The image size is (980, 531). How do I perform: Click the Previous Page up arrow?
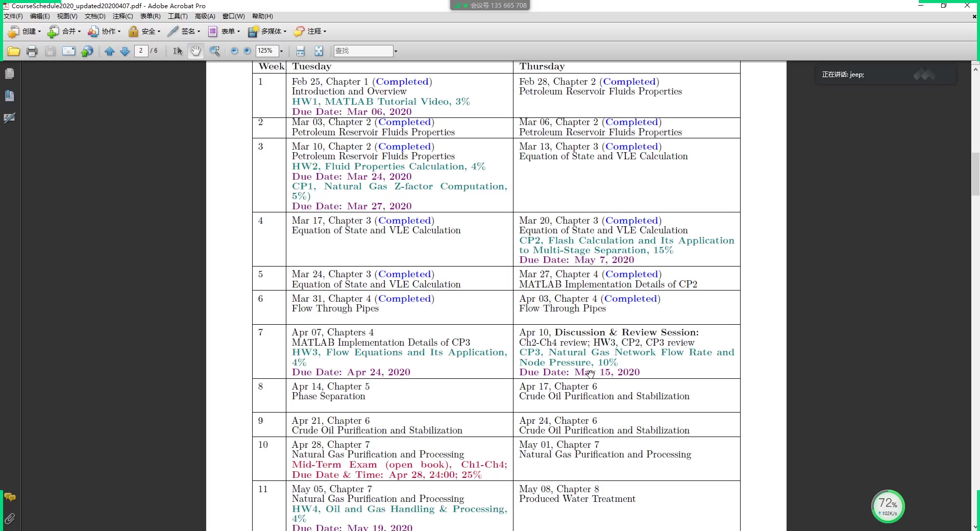[x=109, y=51]
